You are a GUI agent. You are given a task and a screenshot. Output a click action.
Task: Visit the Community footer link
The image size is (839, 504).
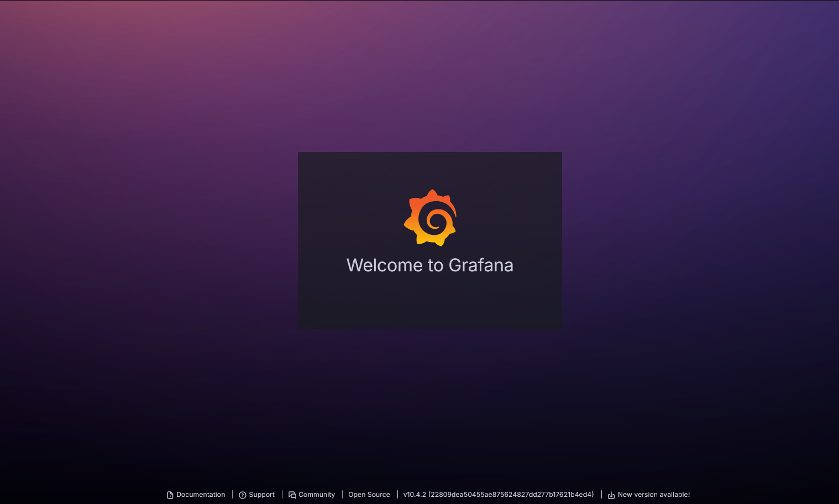(317, 495)
